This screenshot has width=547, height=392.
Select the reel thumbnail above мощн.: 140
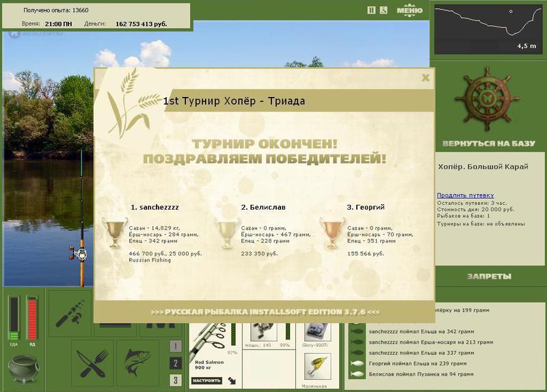pos(264,332)
